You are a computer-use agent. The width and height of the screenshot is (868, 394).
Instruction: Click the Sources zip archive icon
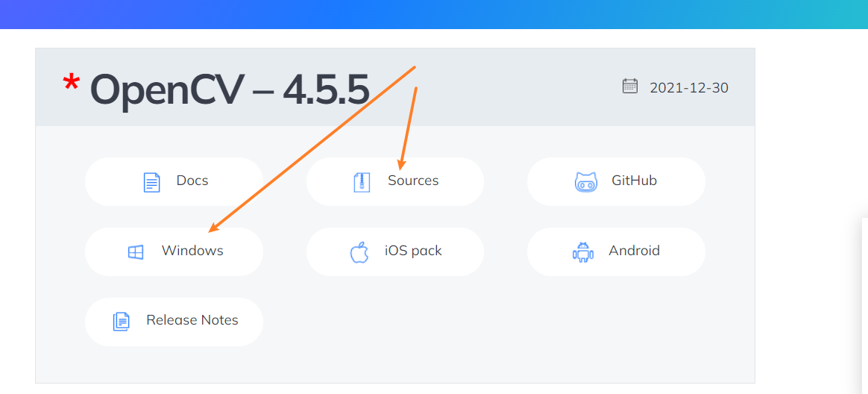pyautogui.click(x=362, y=182)
